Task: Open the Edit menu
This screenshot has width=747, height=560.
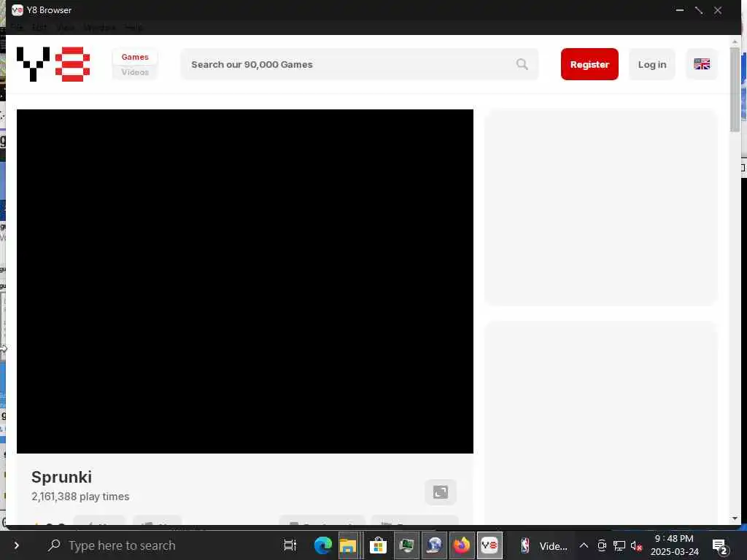Action: [39, 27]
